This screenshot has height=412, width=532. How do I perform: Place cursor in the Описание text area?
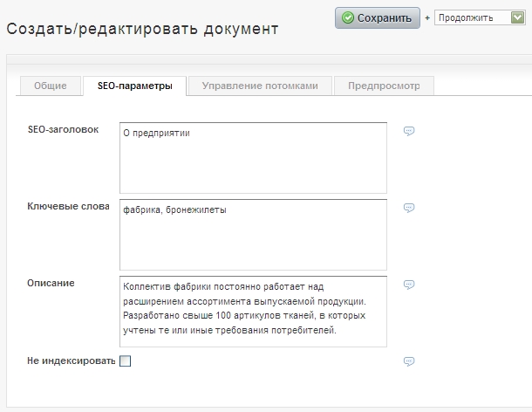point(253,311)
